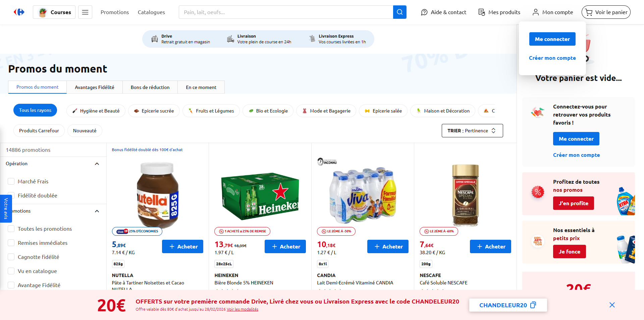Image resolution: width=644 pixels, height=320 pixels.
Task: Collapse the Promotions filter section chevron
Action: click(97, 211)
